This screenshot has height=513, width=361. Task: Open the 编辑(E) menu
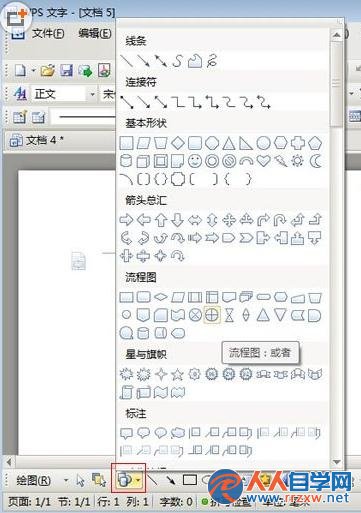point(95,34)
